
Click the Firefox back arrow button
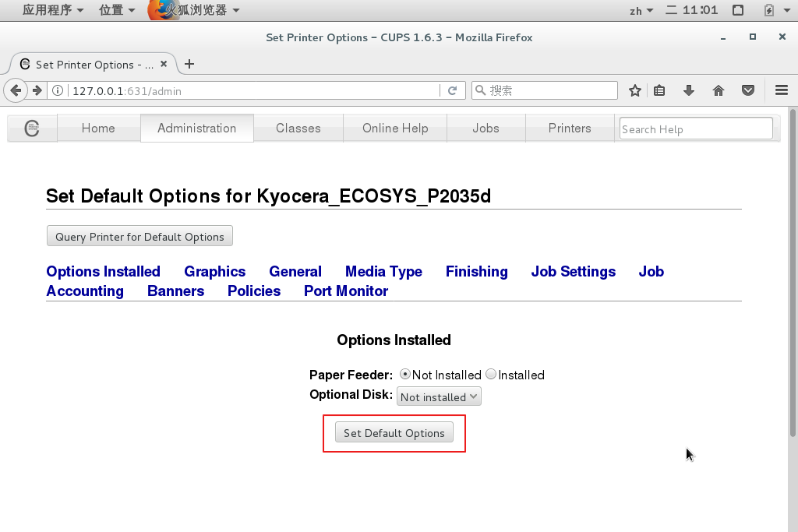tap(16, 90)
